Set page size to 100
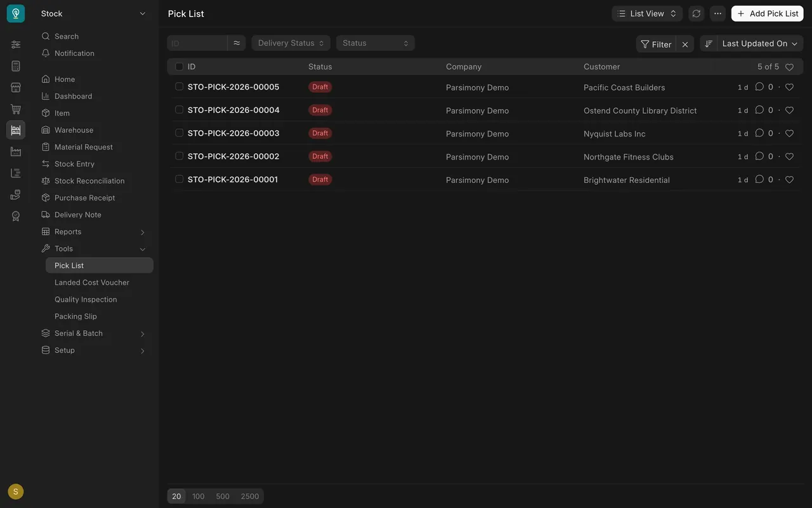The height and width of the screenshot is (508, 812). click(x=199, y=497)
